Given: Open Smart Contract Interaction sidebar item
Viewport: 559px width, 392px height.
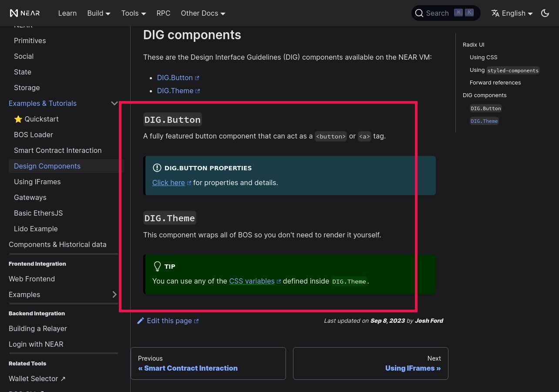Looking at the screenshot, I should click(x=57, y=150).
